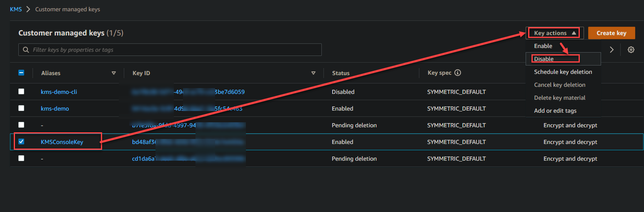Viewport: 644px width, 212px height.
Task: Click Pending deletion status for cd1da6a key
Action: [x=354, y=159]
